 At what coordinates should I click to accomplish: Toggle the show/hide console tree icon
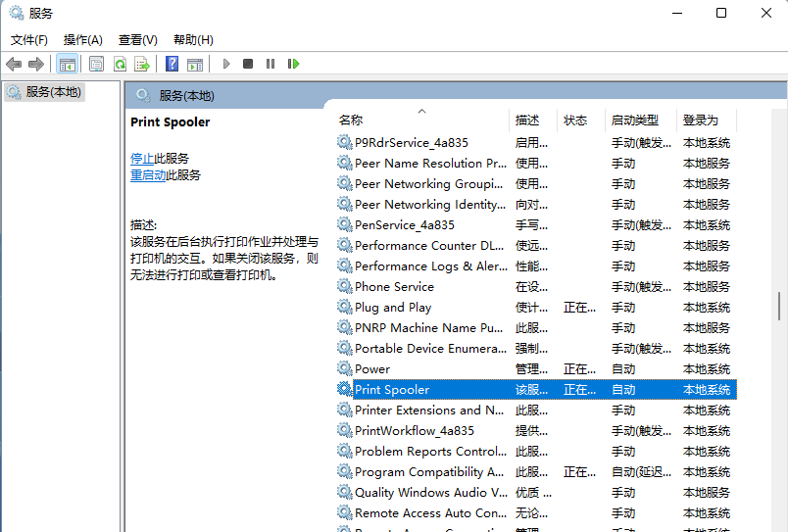67,64
